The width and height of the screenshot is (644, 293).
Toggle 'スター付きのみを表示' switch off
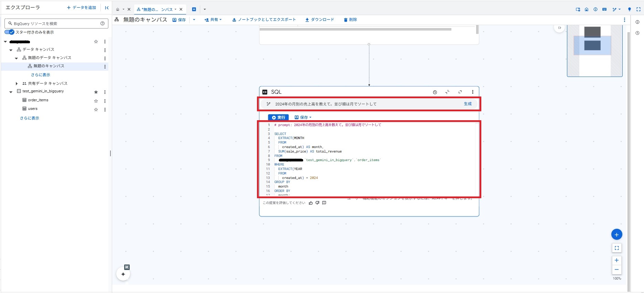coord(9,32)
